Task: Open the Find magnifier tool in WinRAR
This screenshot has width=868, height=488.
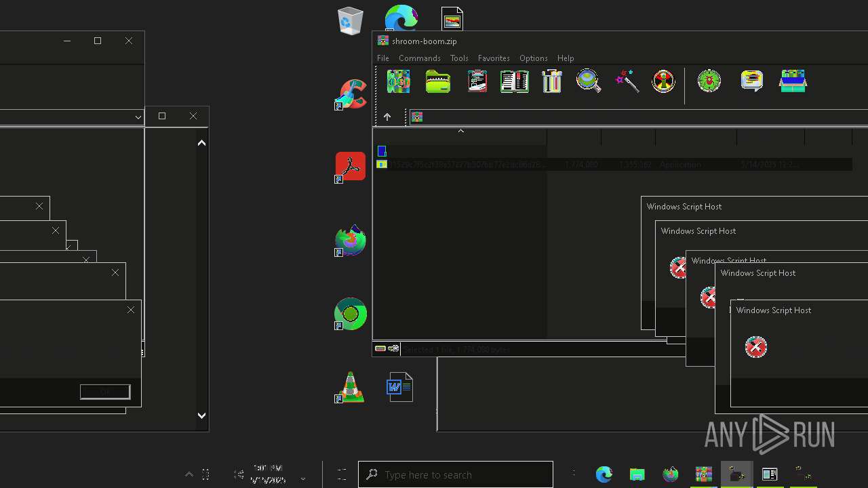Action: pos(589,81)
